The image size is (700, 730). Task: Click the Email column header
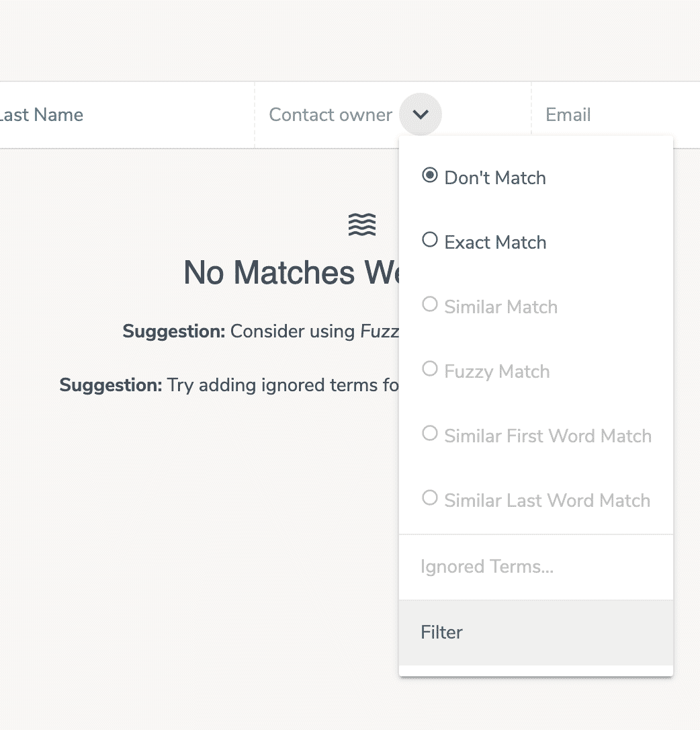tap(568, 114)
